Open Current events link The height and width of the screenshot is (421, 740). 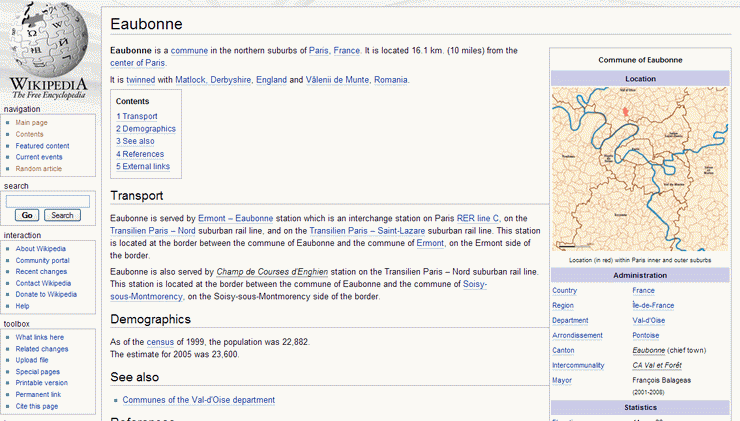coord(39,157)
